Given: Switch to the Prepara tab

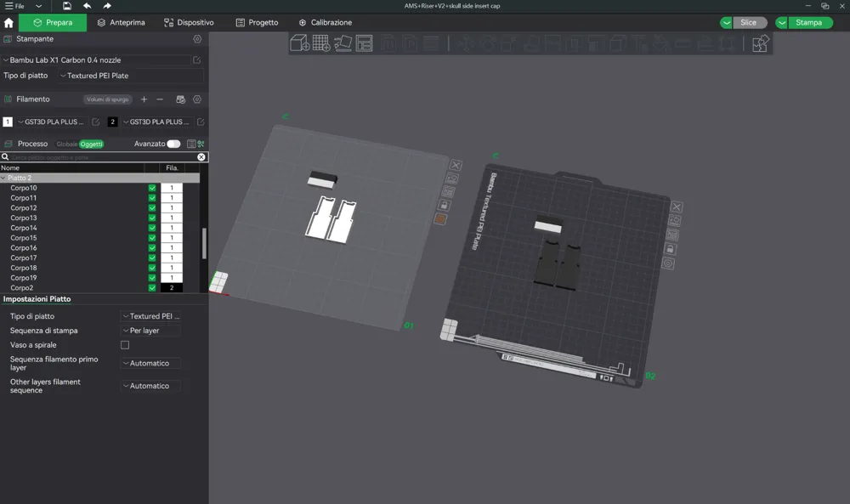Looking at the screenshot, I should 53,23.
